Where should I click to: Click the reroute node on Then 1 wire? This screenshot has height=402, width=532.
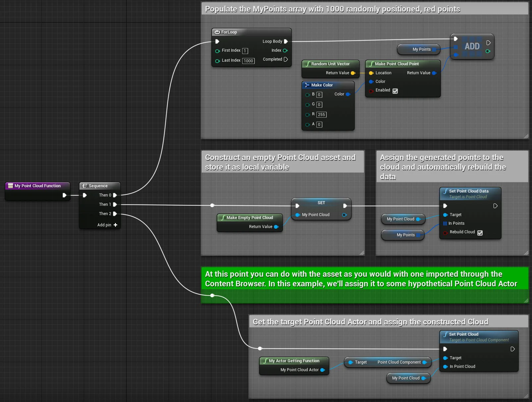click(212, 205)
